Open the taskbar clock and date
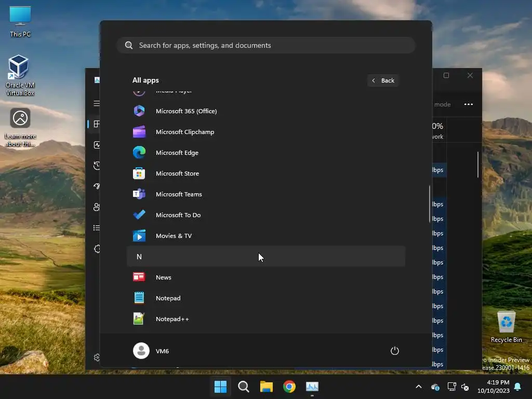Image resolution: width=532 pixels, height=399 pixels. 494,387
